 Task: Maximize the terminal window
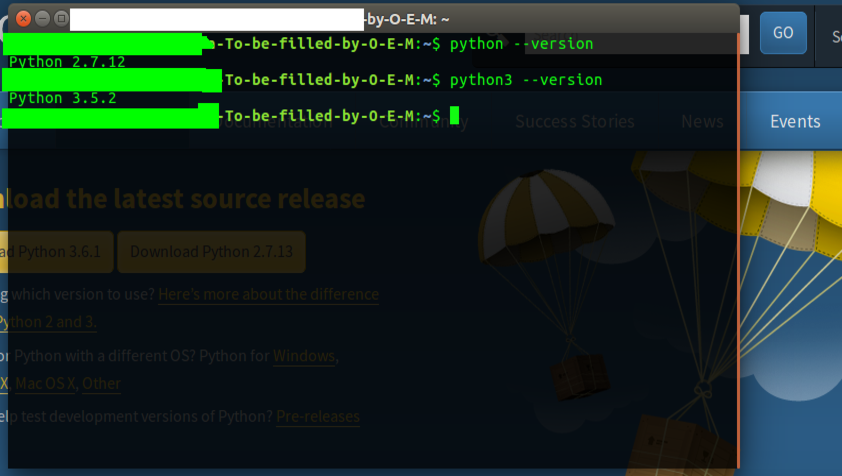61,19
